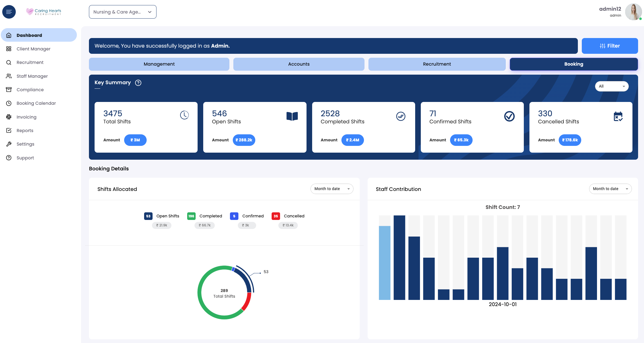The width and height of the screenshot is (644, 343).
Task: Expand the All filter dropdown
Action: point(612,86)
